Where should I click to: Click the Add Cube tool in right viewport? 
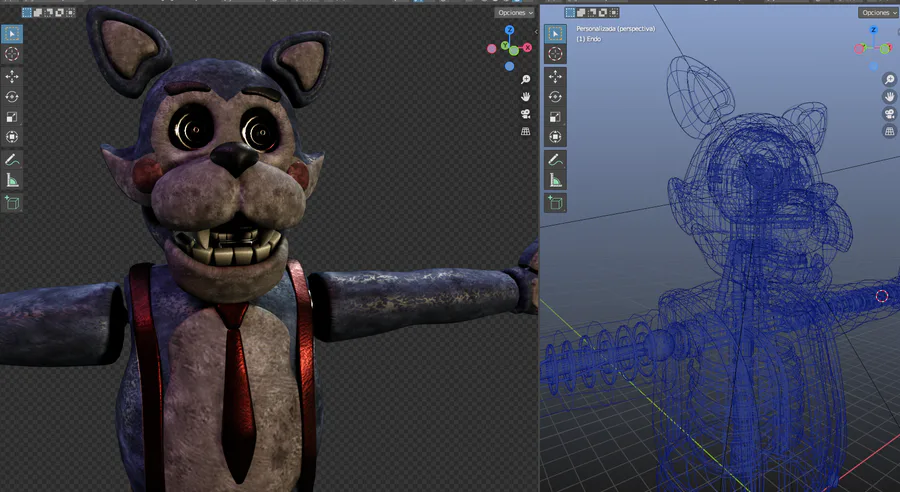click(x=555, y=203)
